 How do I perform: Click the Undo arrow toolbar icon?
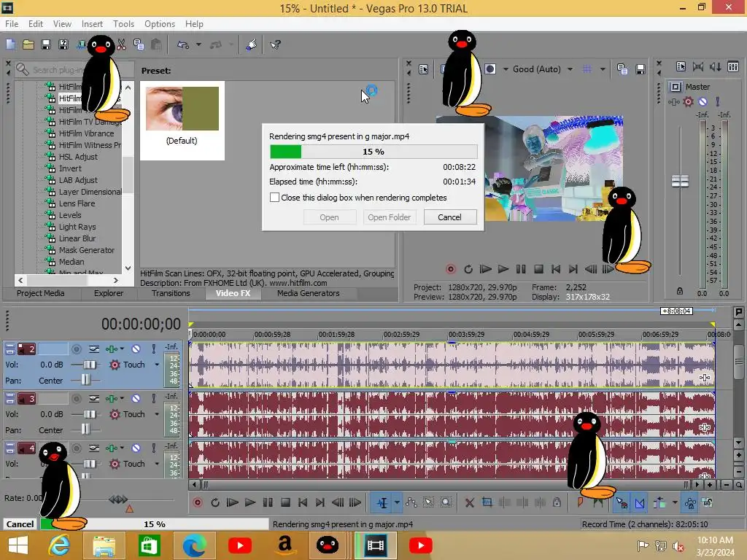183,44
